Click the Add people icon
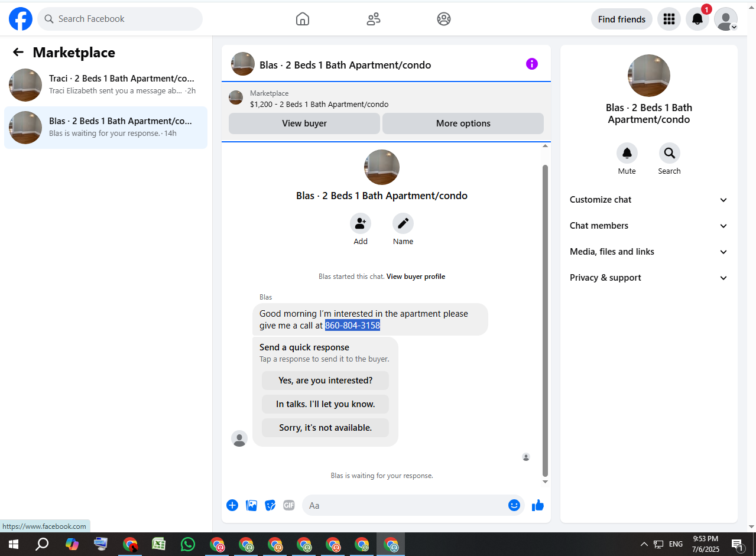This screenshot has height=556, width=756. [x=361, y=223]
